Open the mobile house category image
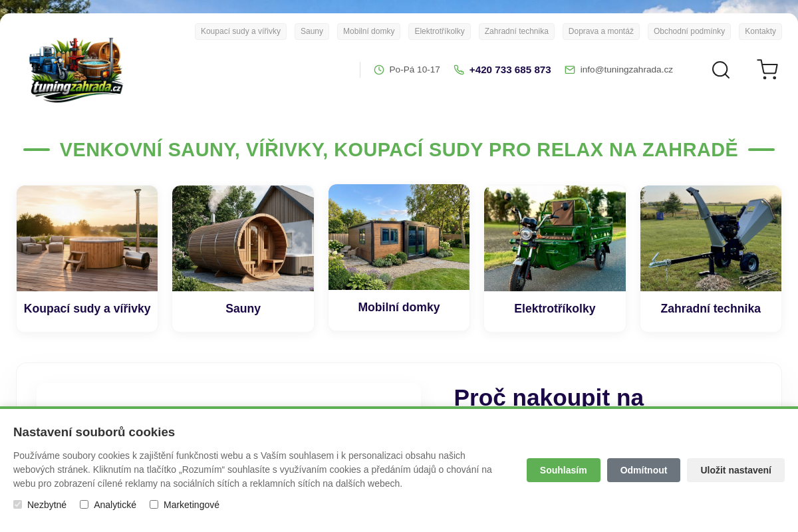The image size is (798, 532). click(x=399, y=237)
